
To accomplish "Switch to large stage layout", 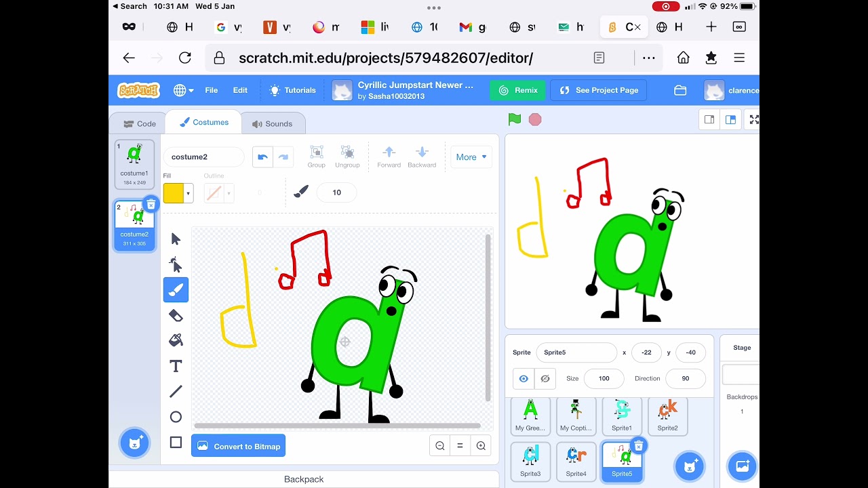I will pos(730,119).
